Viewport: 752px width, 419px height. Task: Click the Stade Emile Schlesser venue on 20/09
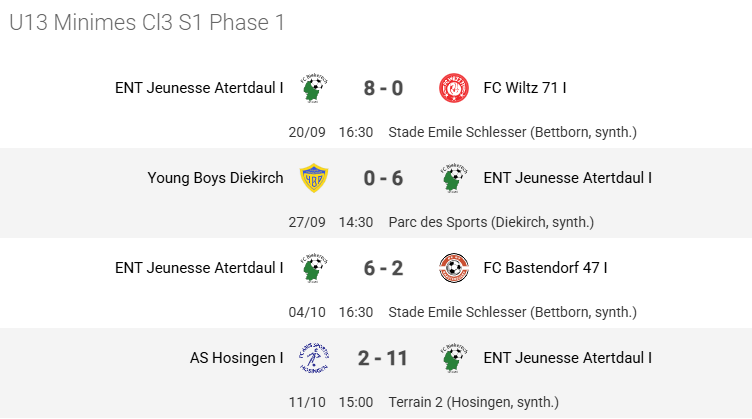point(512,132)
